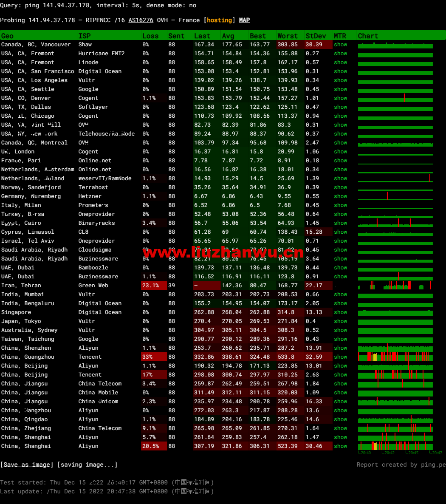The height and width of the screenshot is (504, 446).
Task: Click the StDev column header
Action: [x=316, y=36]
